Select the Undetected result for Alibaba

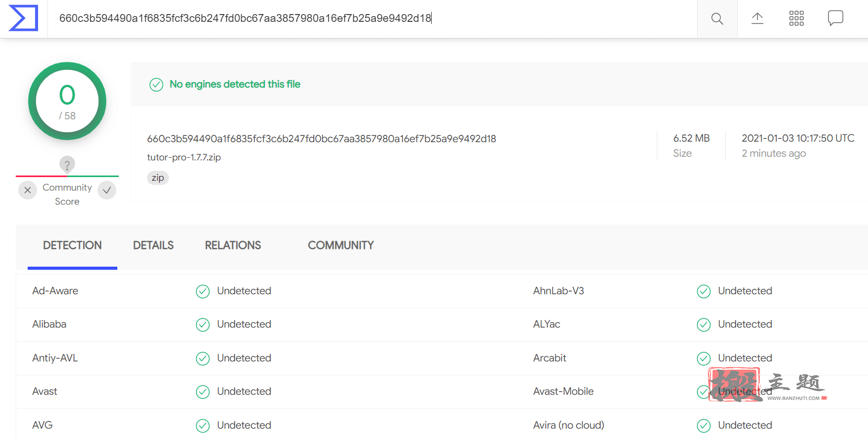point(244,324)
